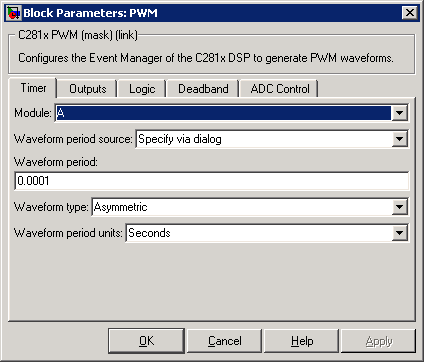The image size is (424, 362).
Task: Open the Outputs tab
Action: 88,89
